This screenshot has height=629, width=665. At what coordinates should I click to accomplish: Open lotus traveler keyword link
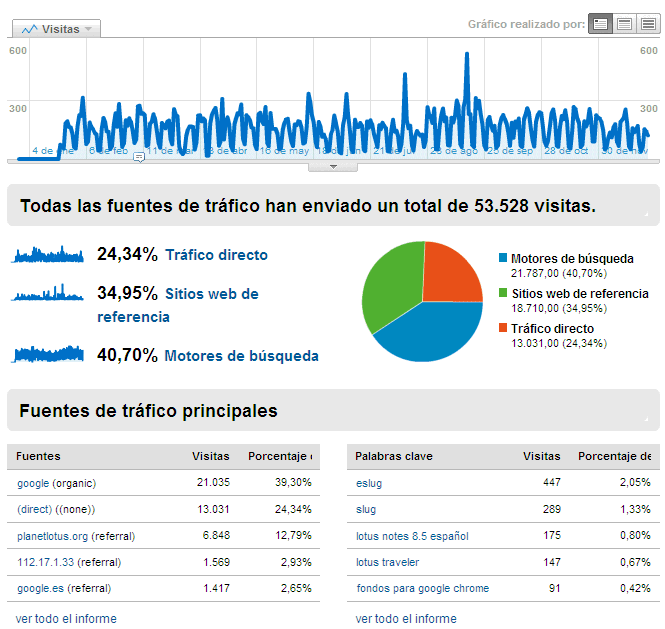pyautogui.click(x=388, y=562)
